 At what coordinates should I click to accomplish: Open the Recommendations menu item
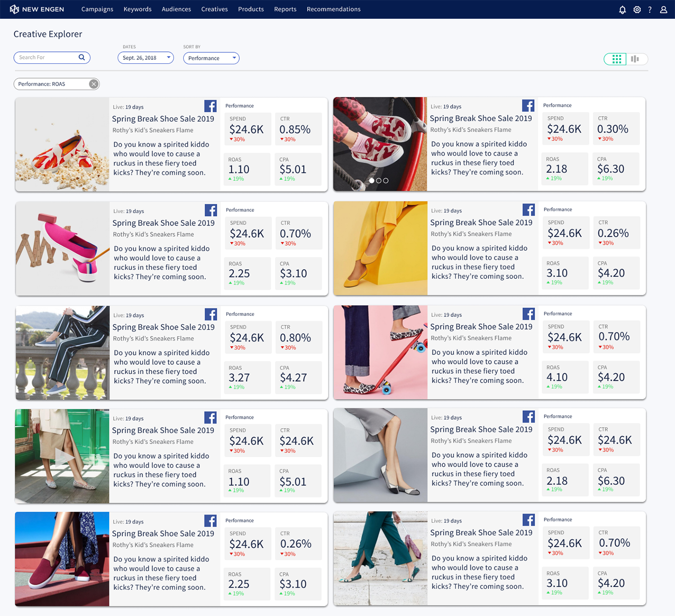[x=334, y=9]
